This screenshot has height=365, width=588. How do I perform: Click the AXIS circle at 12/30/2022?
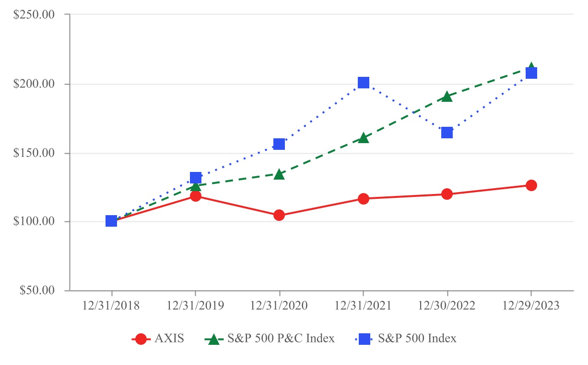447,194
